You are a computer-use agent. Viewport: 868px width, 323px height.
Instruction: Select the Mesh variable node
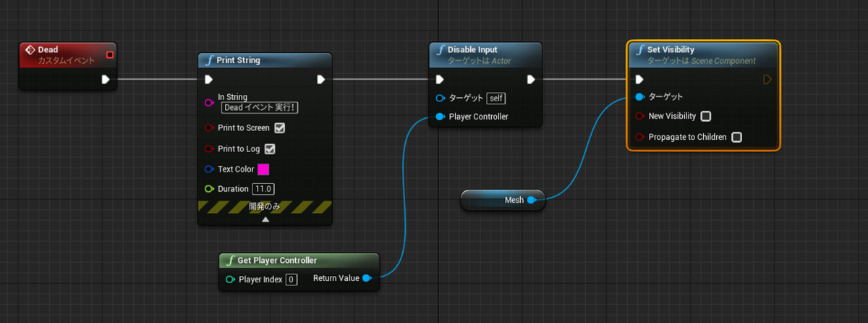(503, 201)
